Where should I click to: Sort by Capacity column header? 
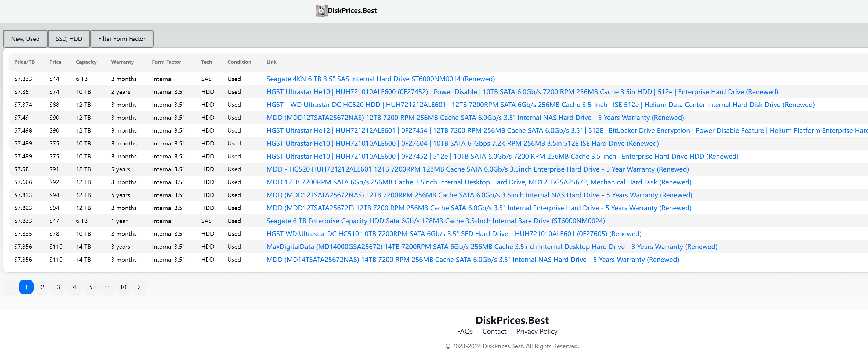[x=86, y=62]
